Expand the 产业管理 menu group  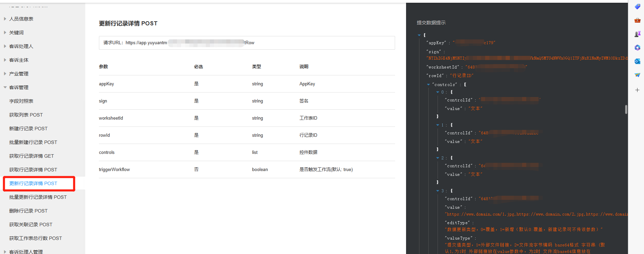5,74
